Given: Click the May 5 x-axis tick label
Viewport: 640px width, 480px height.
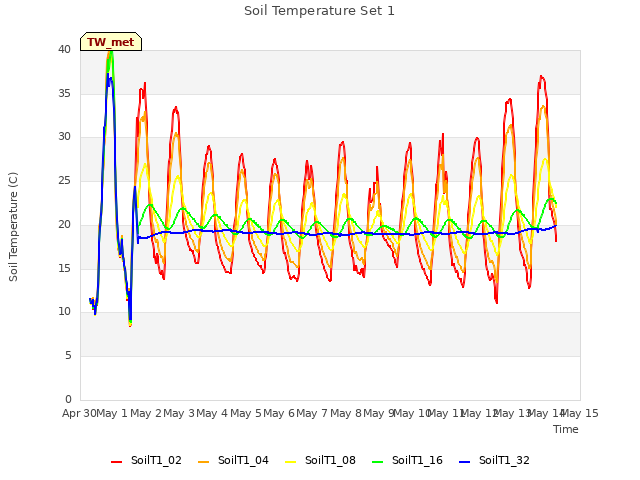Looking at the screenshot, I should click(246, 413).
